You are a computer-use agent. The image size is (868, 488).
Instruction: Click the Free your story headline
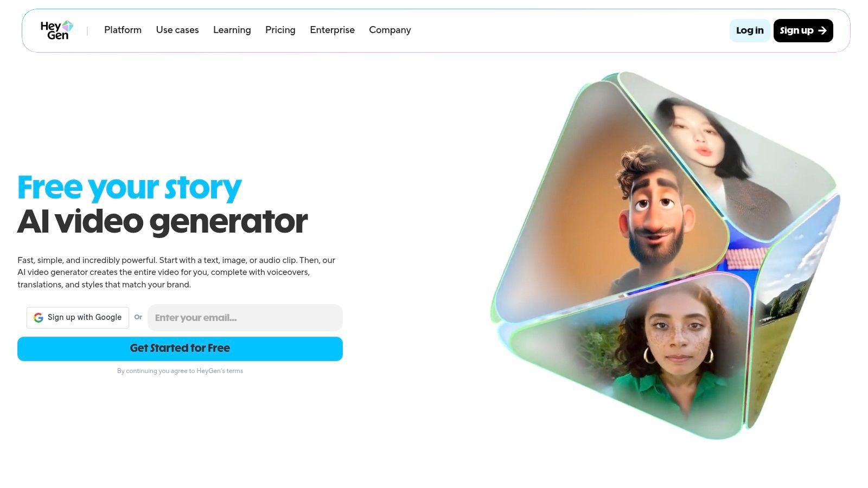pyautogui.click(x=130, y=188)
